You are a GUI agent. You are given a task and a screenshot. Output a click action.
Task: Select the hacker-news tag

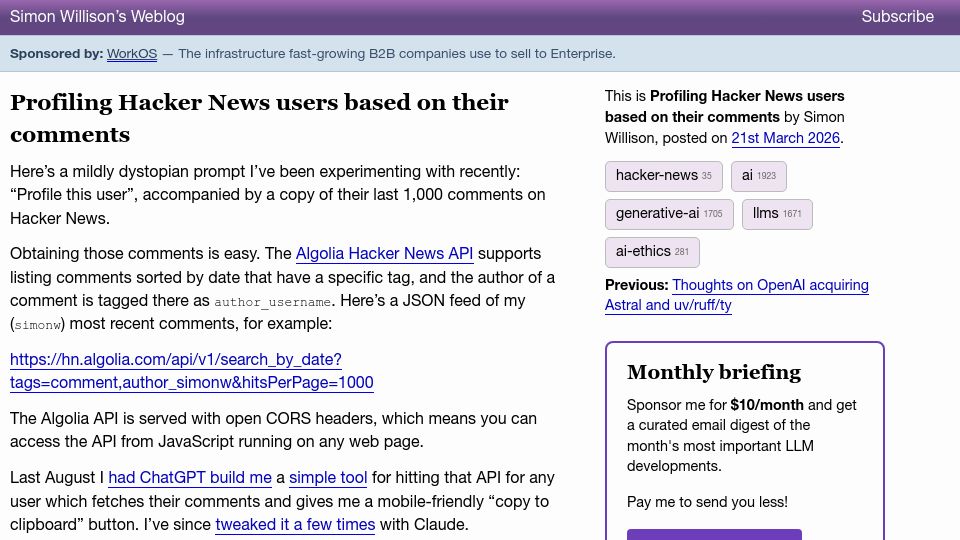pos(664,176)
